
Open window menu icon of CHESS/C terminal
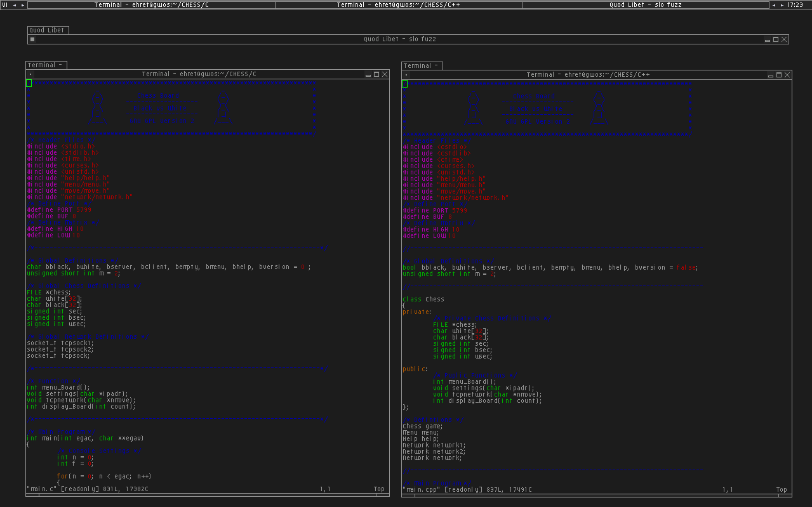point(30,74)
